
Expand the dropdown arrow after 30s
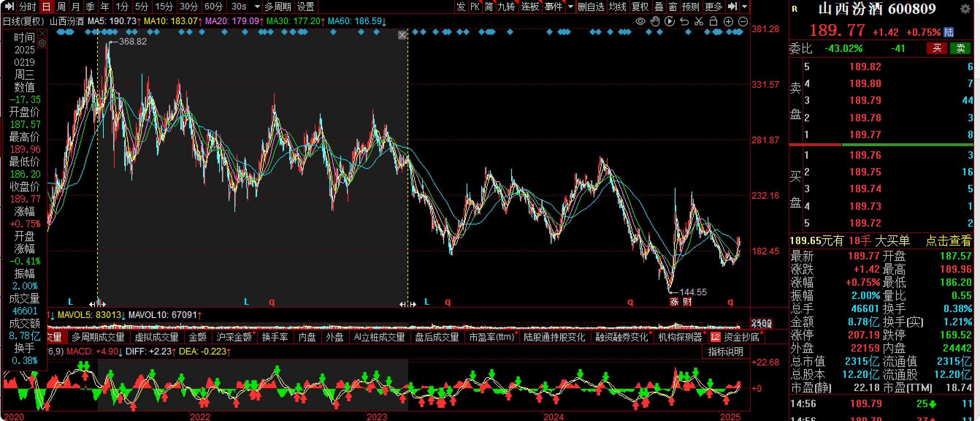click(257, 7)
